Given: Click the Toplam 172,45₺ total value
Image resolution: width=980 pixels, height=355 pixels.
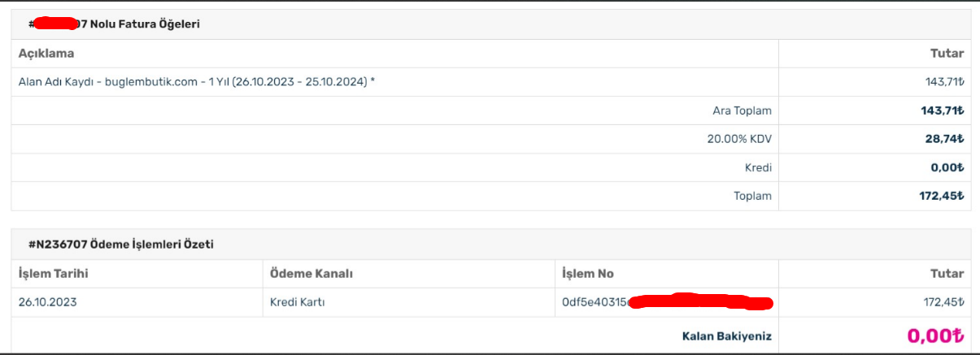Looking at the screenshot, I should coord(942,196).
